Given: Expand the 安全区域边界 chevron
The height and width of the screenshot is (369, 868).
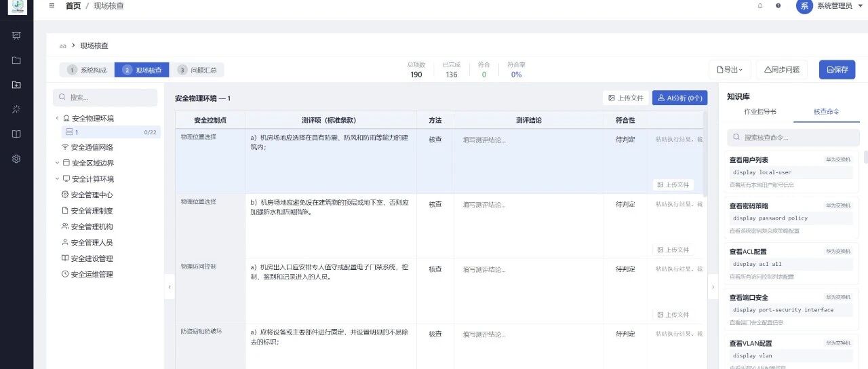Looking at the screenshot, I should click(x=57, y=163).
